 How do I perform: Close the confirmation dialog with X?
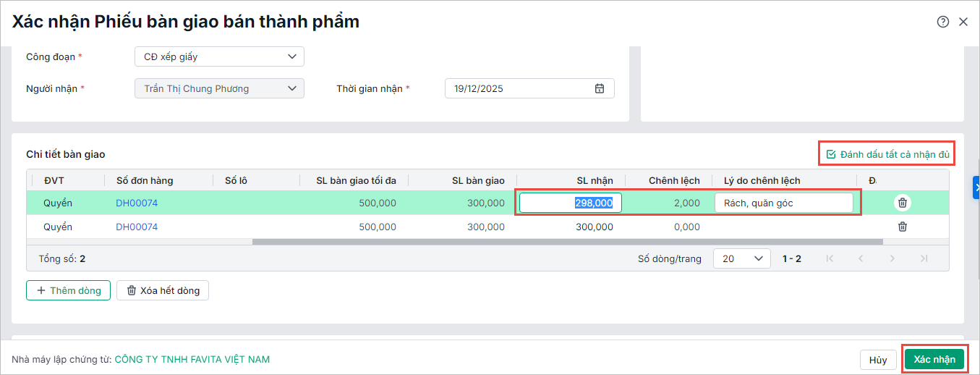[x=963, y=22]
